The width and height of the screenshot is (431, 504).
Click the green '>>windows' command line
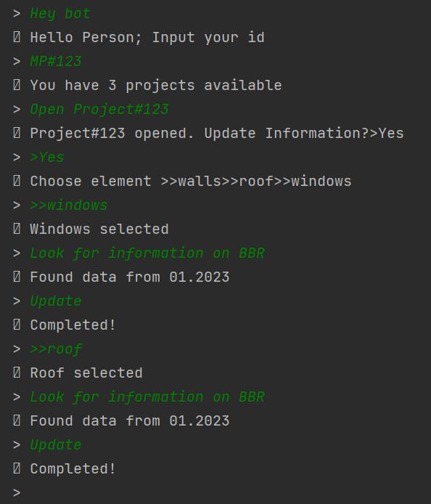[69, 206]
